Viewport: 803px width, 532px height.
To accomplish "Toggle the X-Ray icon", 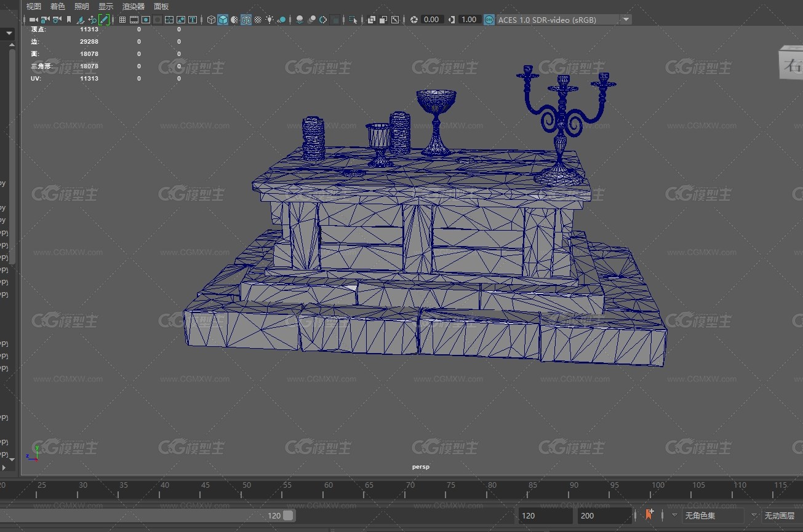I will pos(372,20).
